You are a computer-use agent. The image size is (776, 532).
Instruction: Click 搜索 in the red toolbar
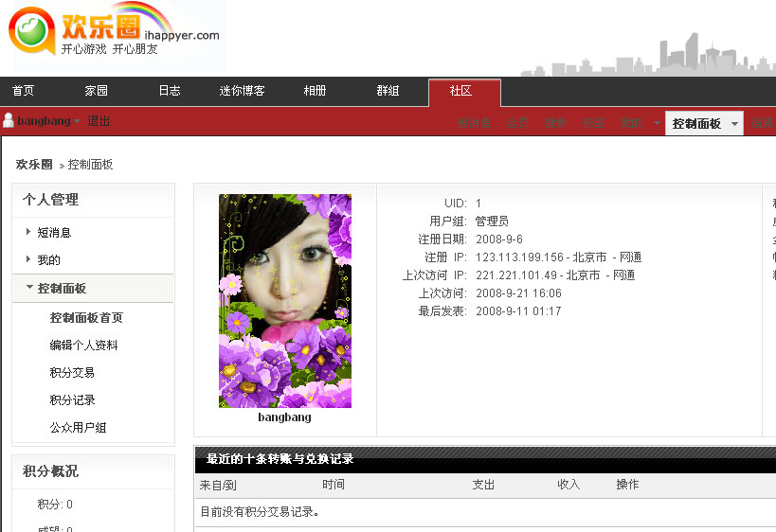click(556, 123)
